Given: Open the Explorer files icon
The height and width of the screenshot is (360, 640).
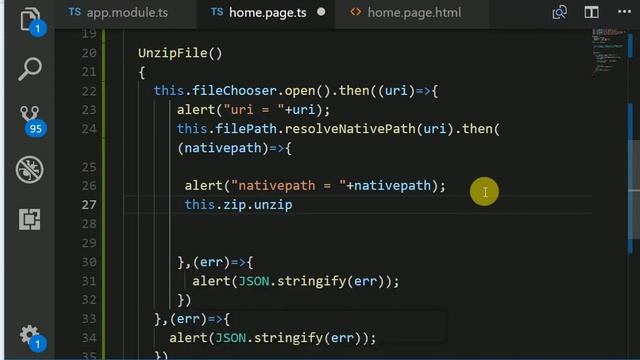Looking at the screenshot, I should 29,19.
